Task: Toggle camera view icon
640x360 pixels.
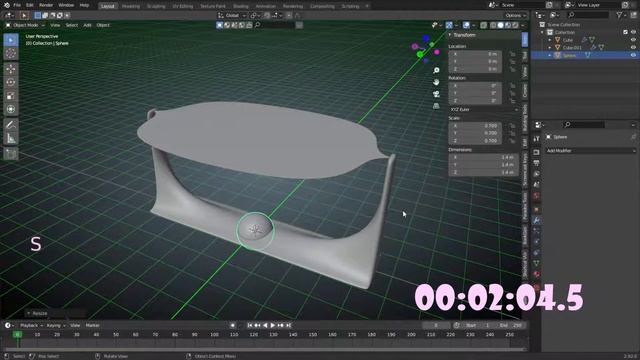Action: coord(436,94)
